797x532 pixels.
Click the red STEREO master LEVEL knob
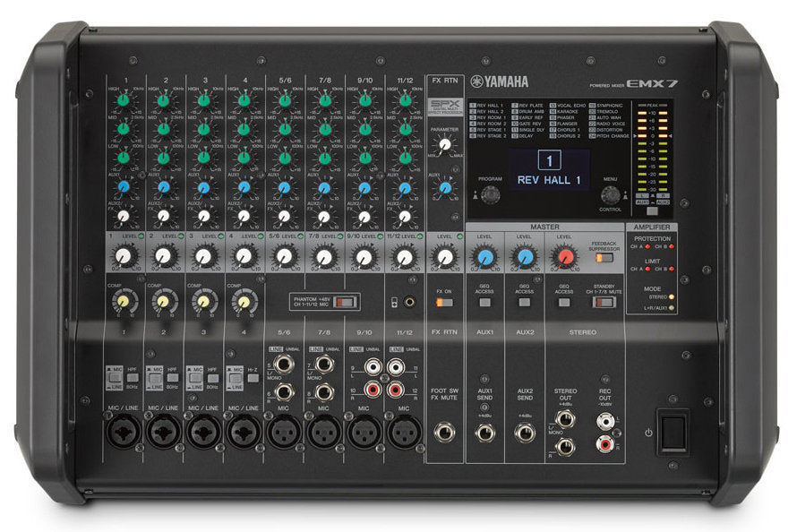click(565, 255)
